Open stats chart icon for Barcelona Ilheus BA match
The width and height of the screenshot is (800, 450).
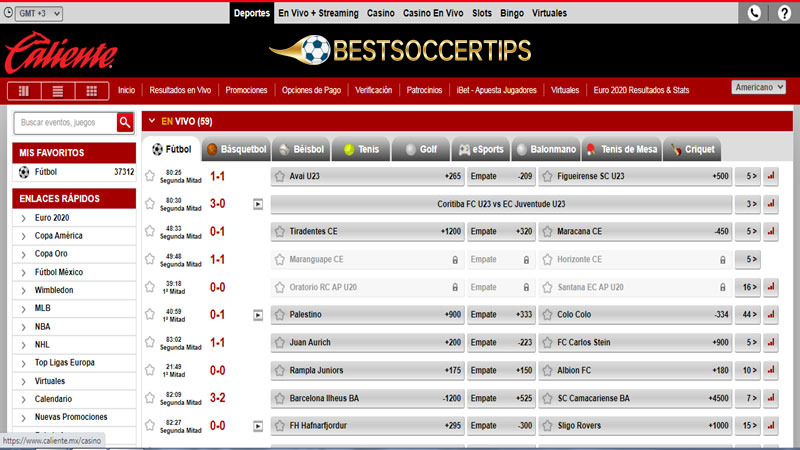point(771,398)
